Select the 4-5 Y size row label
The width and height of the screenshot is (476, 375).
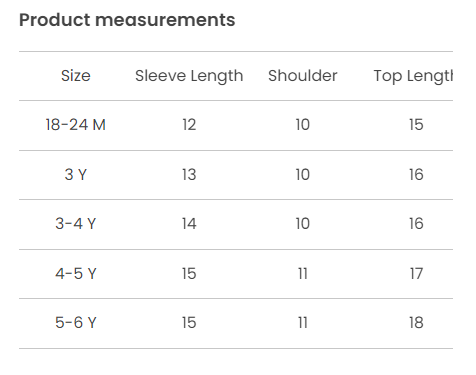76,274
